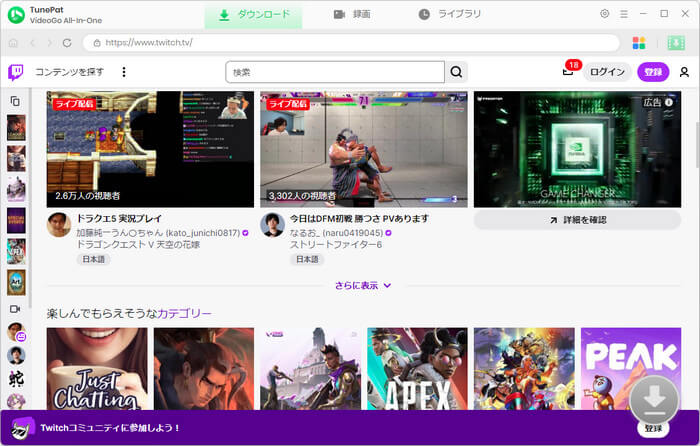Open the green download queue icon
The width and height of the screenshot is (700, 446).
(x=676, y=43)
